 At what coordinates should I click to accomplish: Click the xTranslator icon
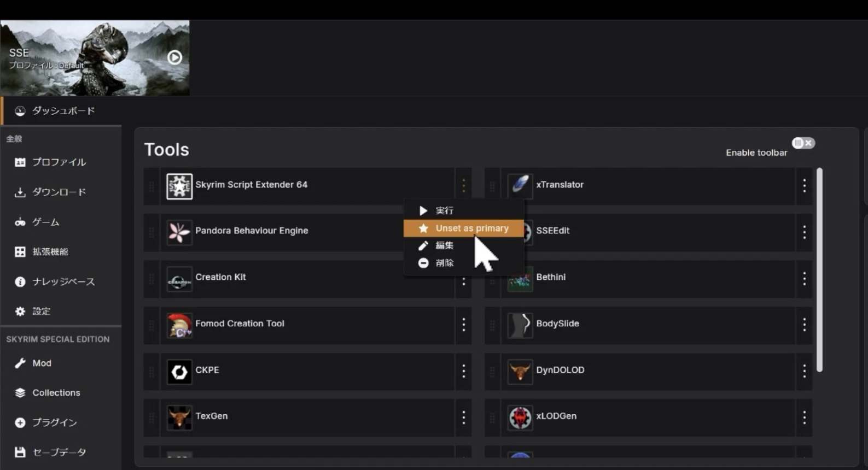tap(520, 186)
